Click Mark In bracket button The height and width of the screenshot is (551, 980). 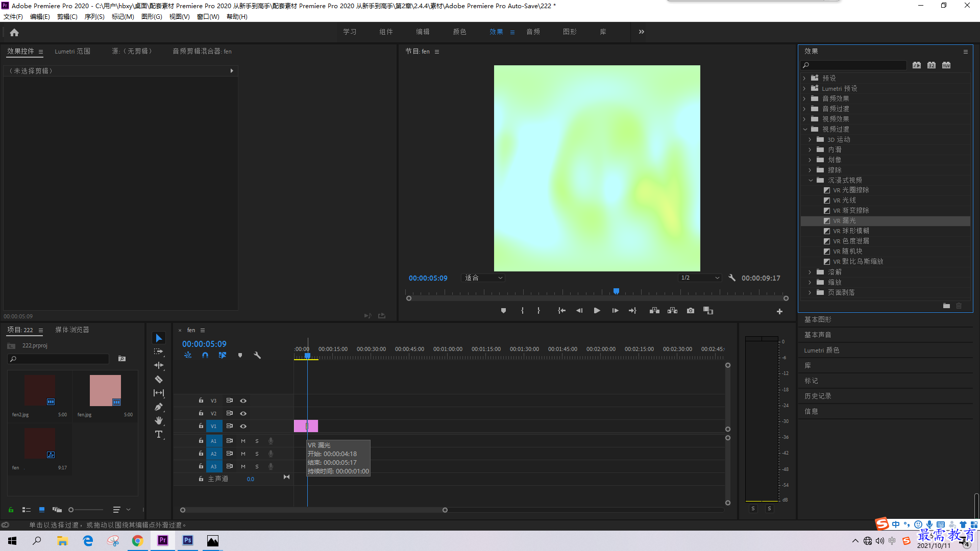point(522,311)
